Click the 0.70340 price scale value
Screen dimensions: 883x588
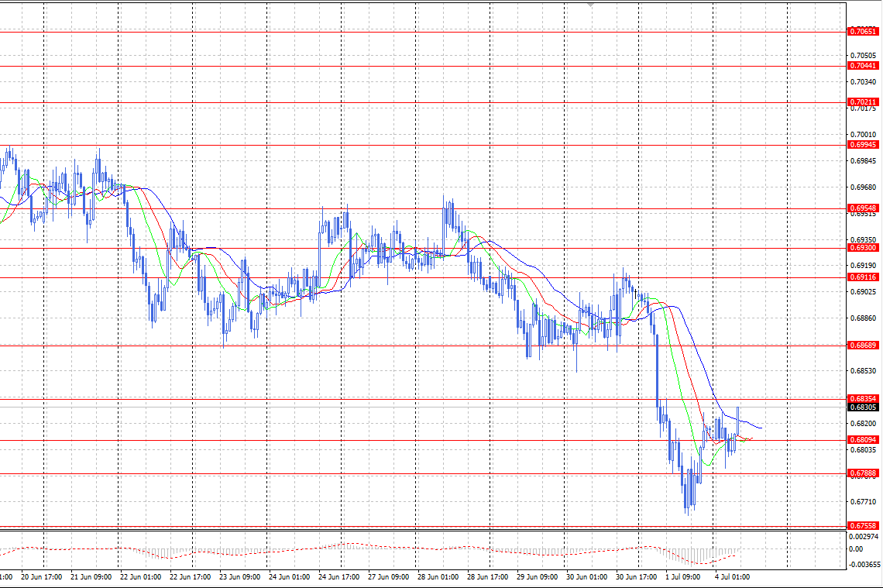pos(864,82)
